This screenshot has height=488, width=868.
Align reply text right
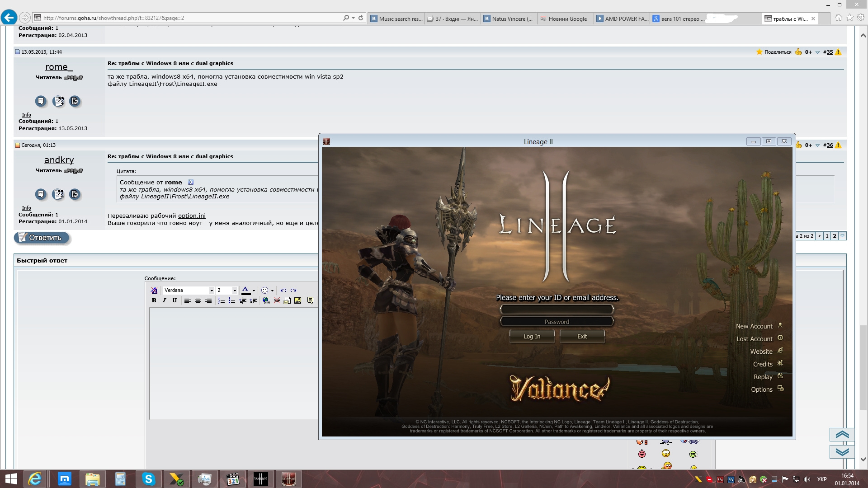coord(208,300)
